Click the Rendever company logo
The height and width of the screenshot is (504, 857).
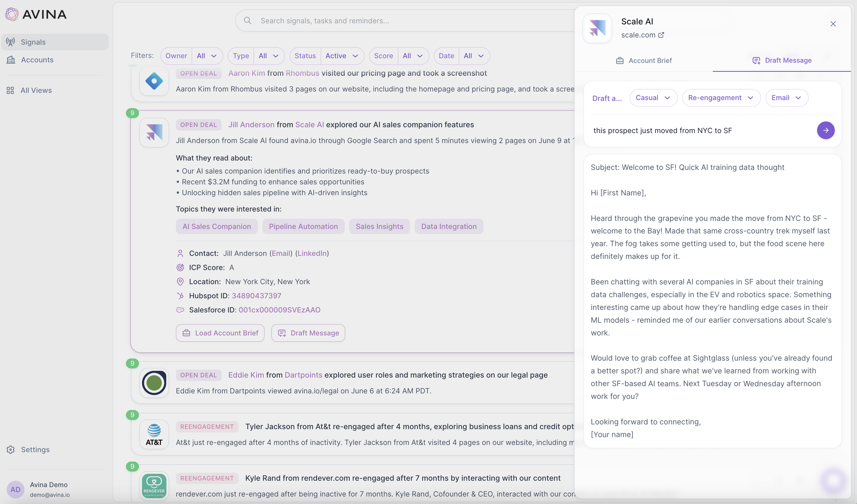[x=154, y=486]
